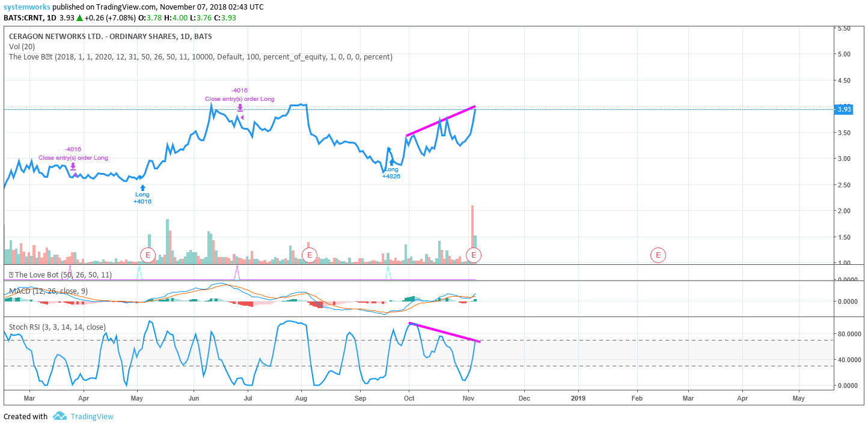Click the MACD (12, 26, close, 9) label
Viewport: 868px width, 427px height.
pos(48,291)
